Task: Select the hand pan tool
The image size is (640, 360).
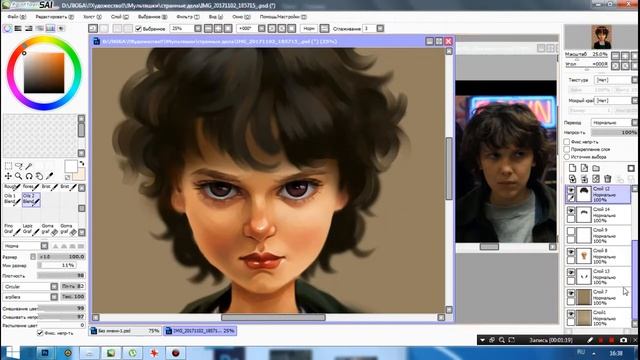Action: [39, 176]
